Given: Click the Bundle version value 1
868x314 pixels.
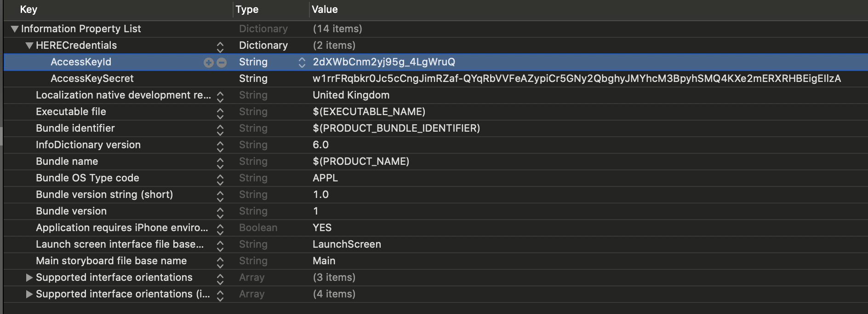Looking at the screenshot, I should click(316, 211).
